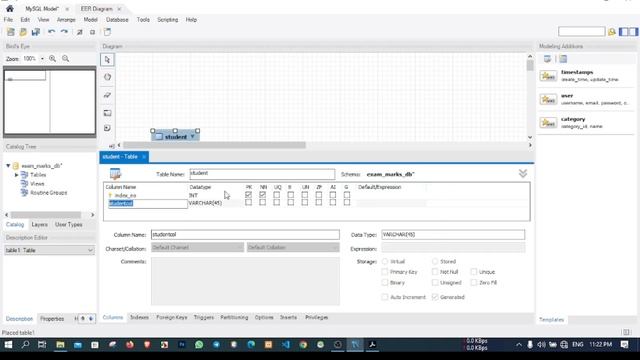
Task: Select the Stored storage radio button
Action: (x=435, y=261)
